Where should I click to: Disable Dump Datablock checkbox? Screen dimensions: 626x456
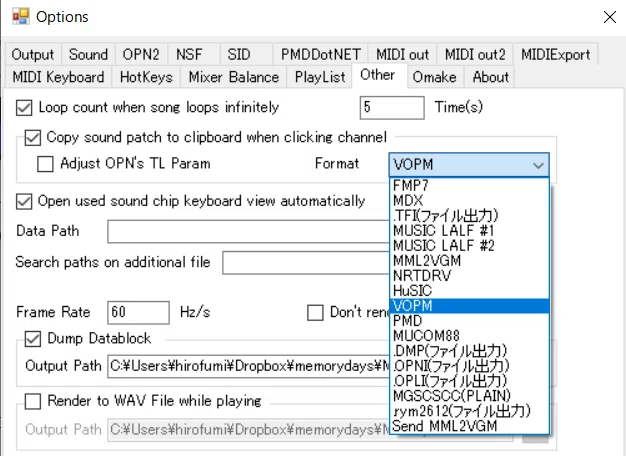33,339
